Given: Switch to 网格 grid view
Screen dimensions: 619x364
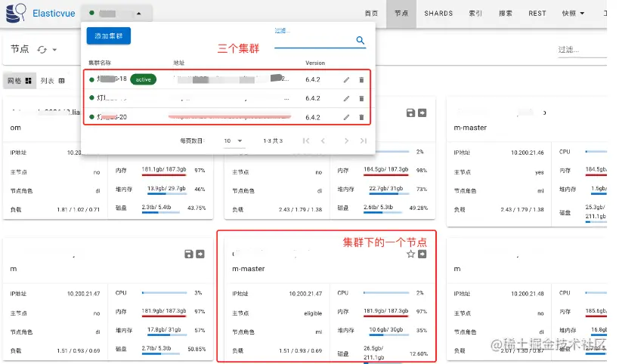Looking at the screenshot, I should click(x=20, y=81).
